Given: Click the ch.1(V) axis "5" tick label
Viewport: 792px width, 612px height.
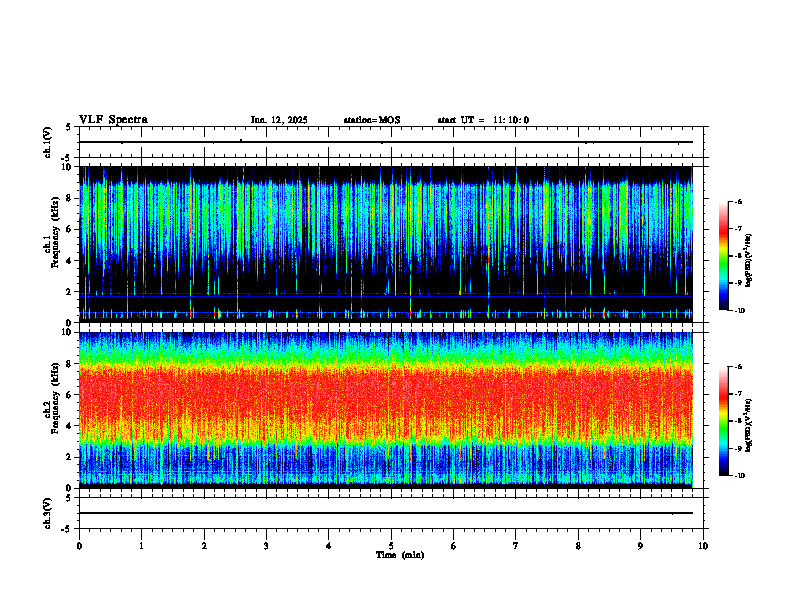Looking at the screenshot, I should (69, 127).
